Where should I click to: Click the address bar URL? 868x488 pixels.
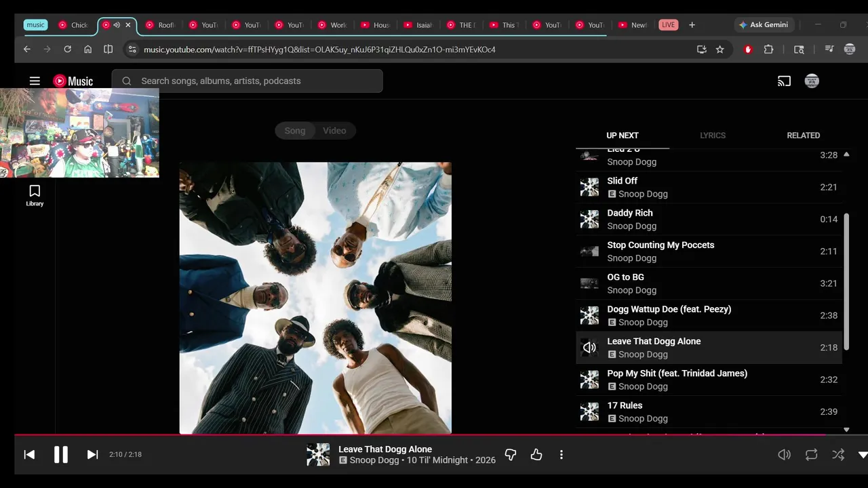[319, 49]
